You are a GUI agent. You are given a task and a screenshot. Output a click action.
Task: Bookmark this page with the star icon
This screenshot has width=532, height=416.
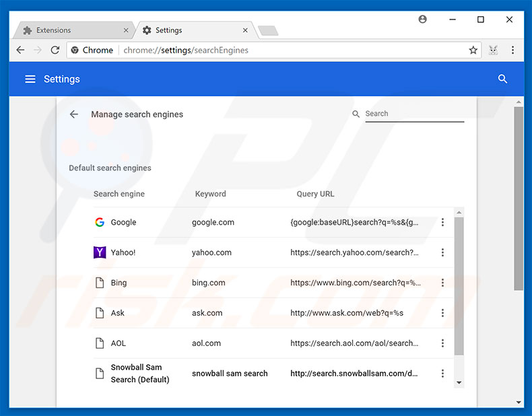coord(473,50)
